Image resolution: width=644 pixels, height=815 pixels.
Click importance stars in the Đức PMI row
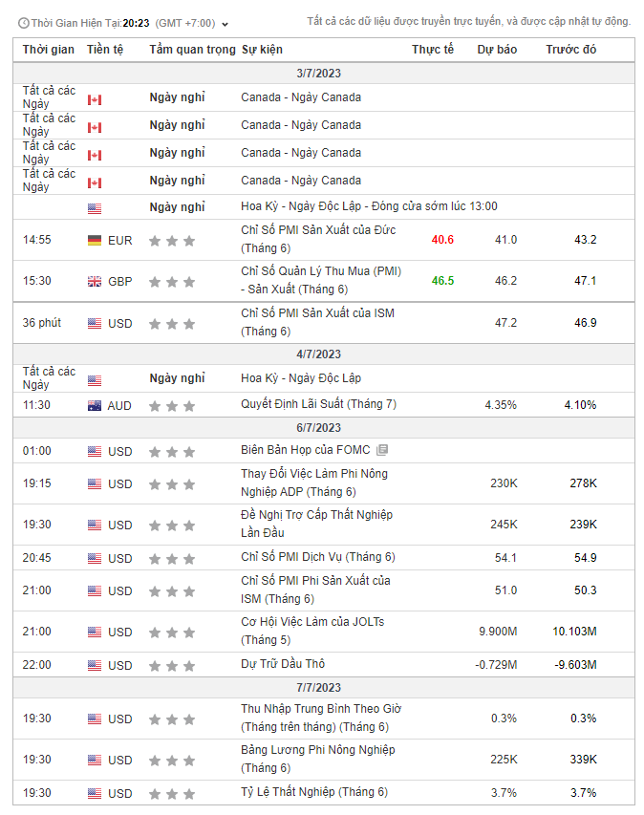pos(172,241)
